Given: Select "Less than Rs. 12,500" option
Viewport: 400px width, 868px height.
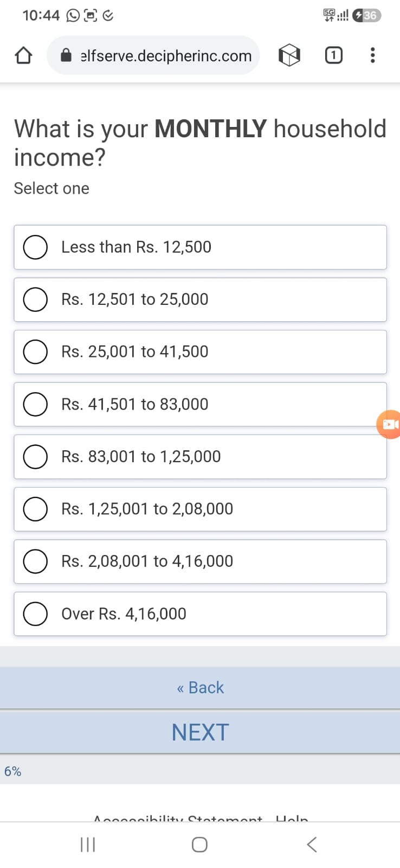Looking at the screenshot, I should tap(200, 247).
